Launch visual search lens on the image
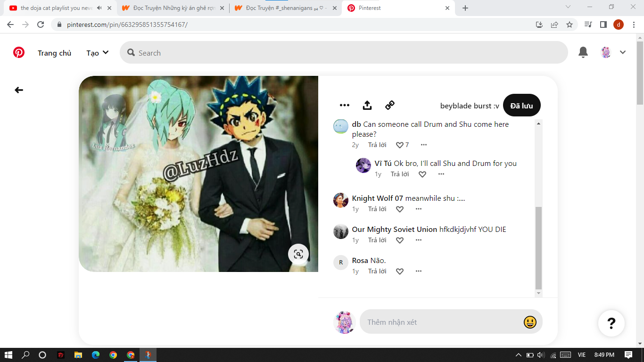The width and height of the screenshot is (644, 362). pyautogui.click(x=298, y=254)
